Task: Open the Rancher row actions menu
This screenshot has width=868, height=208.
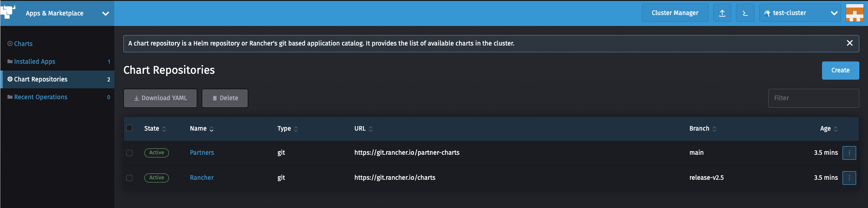Action: coord(849,178)
